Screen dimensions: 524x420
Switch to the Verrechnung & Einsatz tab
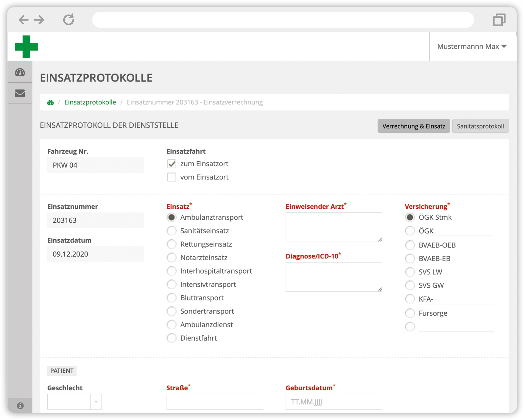(413, 126)
